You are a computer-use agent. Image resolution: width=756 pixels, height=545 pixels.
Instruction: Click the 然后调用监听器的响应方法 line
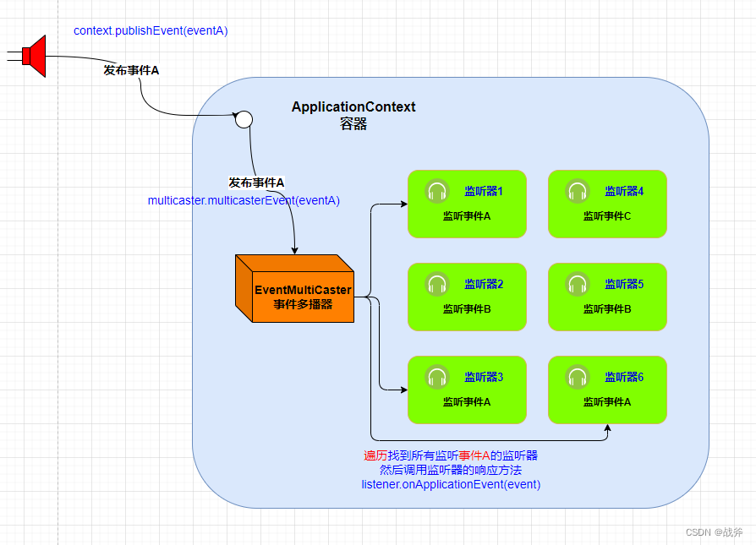point(451,470)
